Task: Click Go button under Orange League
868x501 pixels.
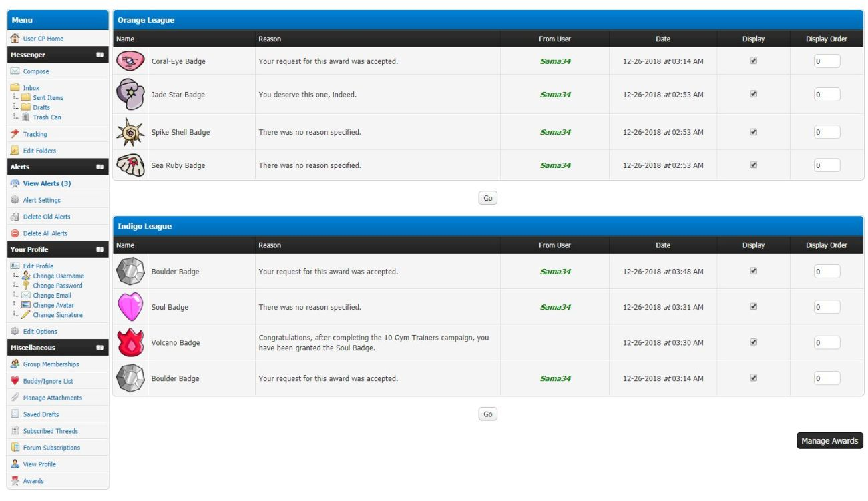Action: pos(488,198)
